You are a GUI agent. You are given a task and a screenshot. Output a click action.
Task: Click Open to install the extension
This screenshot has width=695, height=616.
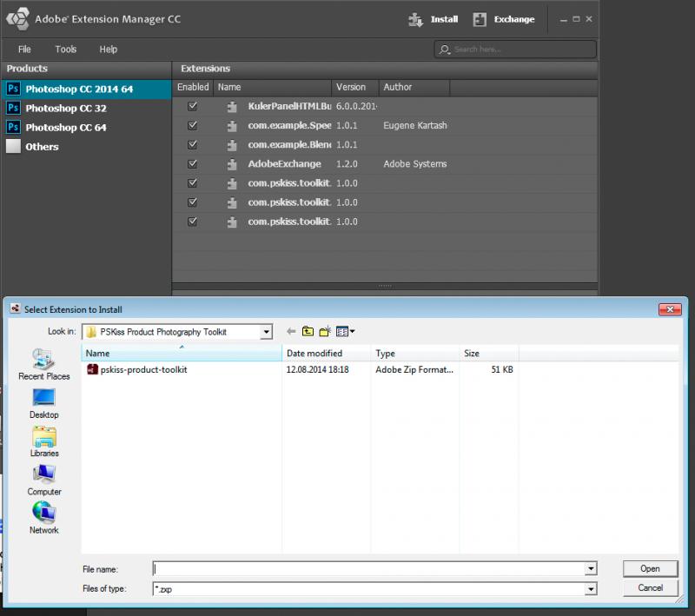tap(650, 568)
